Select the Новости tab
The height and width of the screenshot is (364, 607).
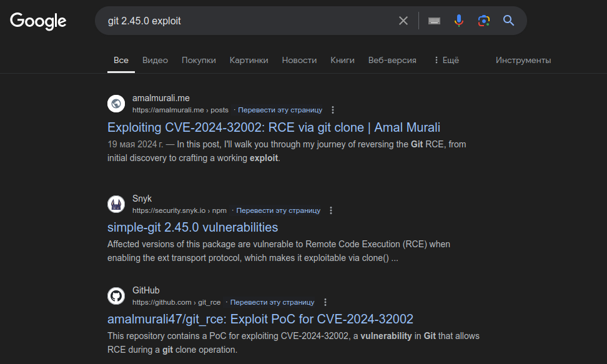click(x=299, y=60)
